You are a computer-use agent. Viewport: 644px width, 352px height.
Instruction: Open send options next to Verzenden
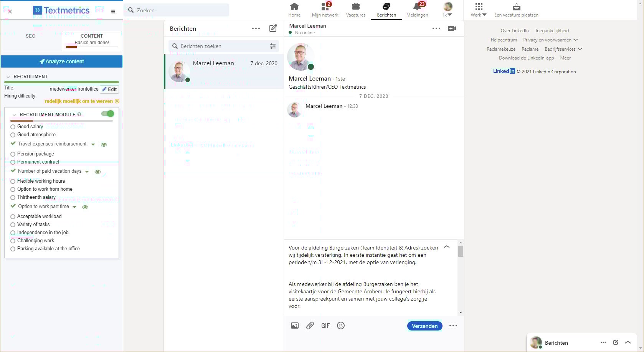coord(453,326)
